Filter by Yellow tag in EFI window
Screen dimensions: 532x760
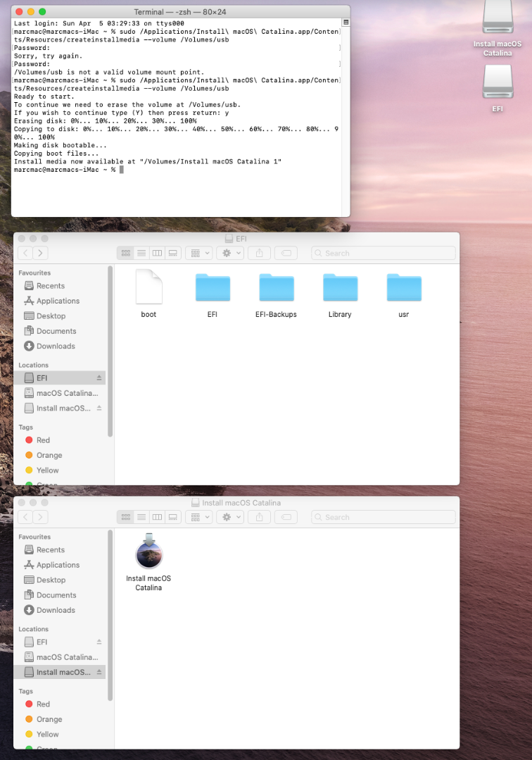click(60, 470)
